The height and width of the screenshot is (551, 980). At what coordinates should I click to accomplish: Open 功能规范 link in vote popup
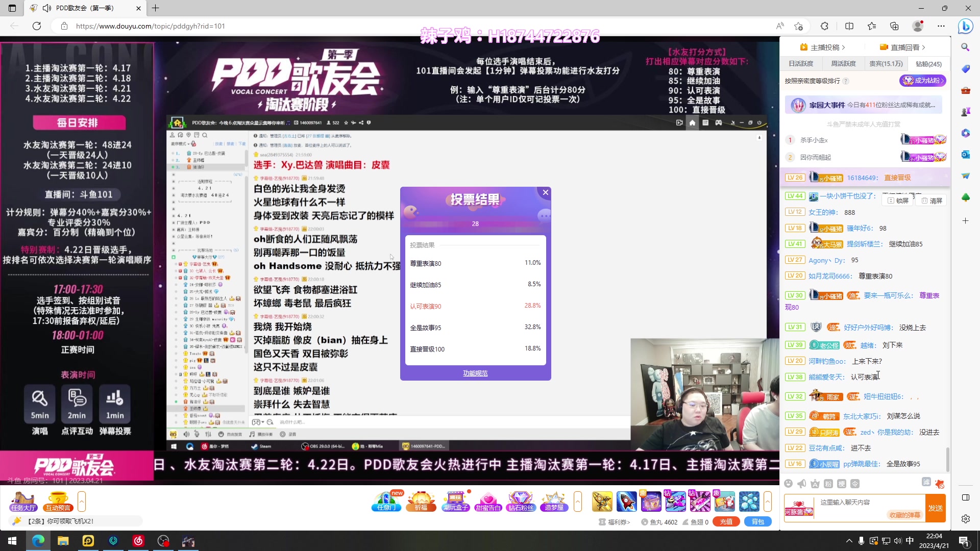pyautogui.click(x=475, y=373)
